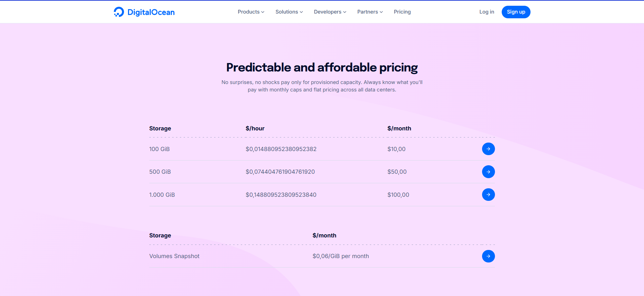The width and height of the screenshot is (644, 296).
Task: Click the $0,06/GiB per month price
Action: click(340, 256)
